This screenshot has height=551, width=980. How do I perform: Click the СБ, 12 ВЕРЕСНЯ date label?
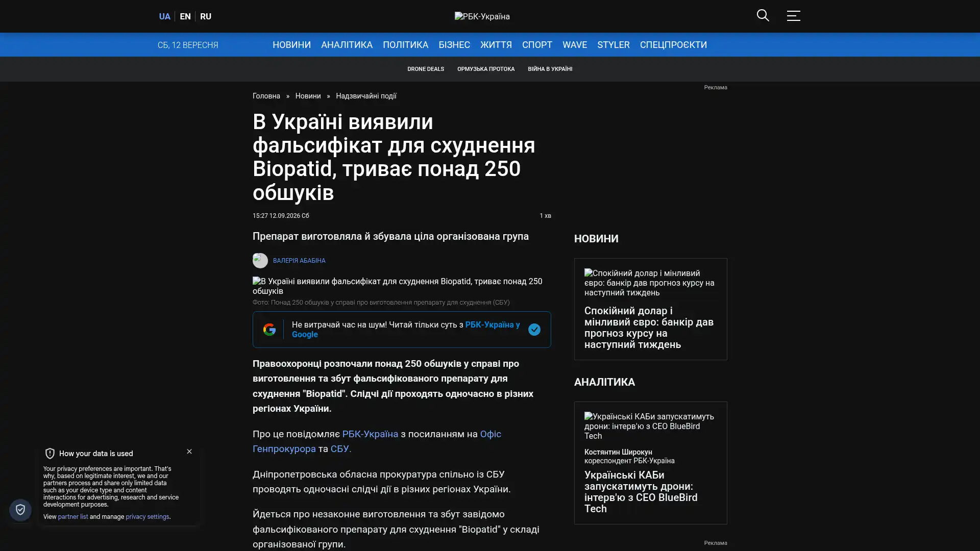[188, 45]
